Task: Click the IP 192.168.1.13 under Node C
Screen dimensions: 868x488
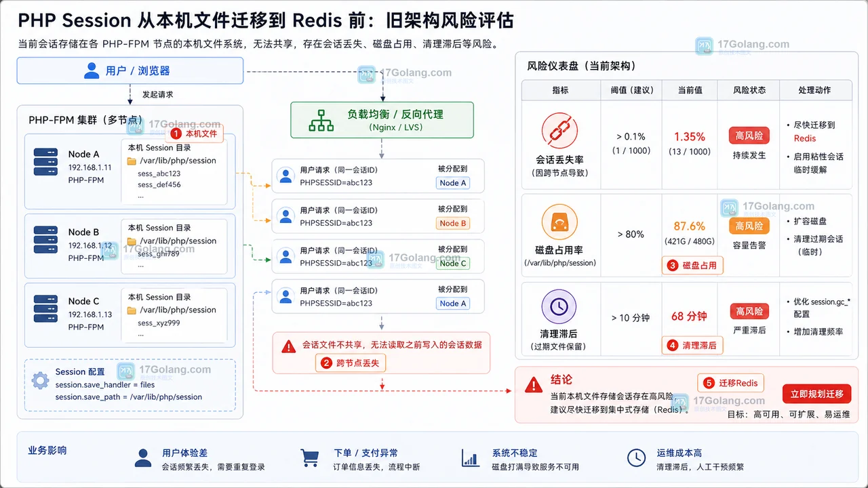Action: (x=90, y=314)
